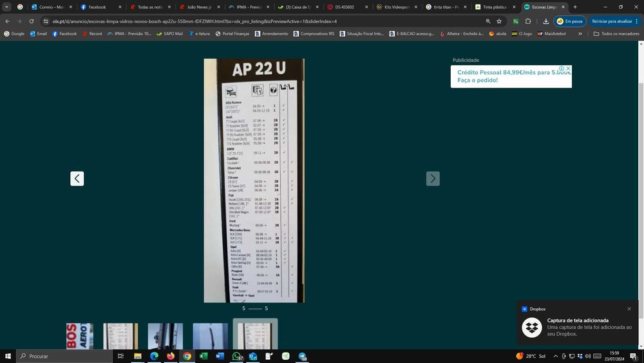This screenshot has height=363, width=644.
Task: Open the SAPO Mail bookmark
Action: (169, 34)
